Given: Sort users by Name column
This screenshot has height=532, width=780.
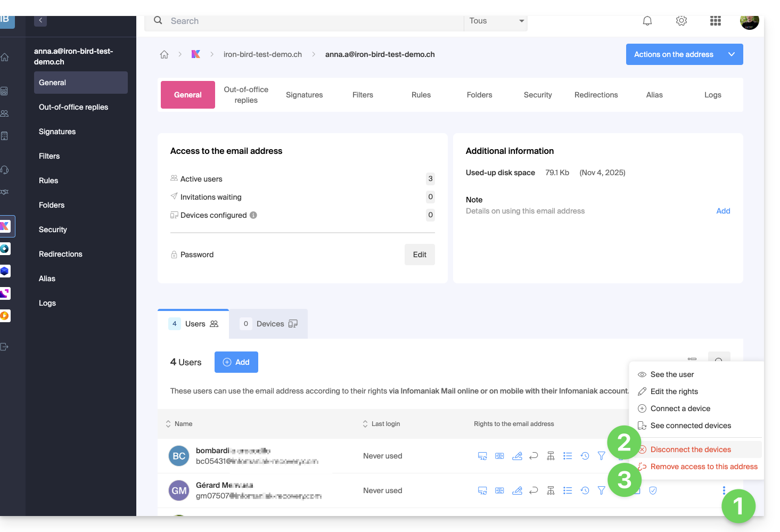Looking at the screenshot, I should tap(179, 424).
